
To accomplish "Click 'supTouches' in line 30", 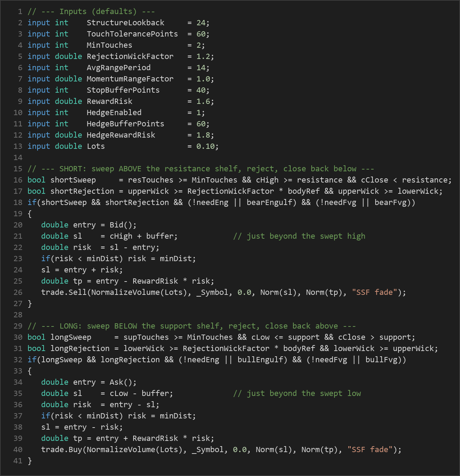I will click(x=146, y=337).
